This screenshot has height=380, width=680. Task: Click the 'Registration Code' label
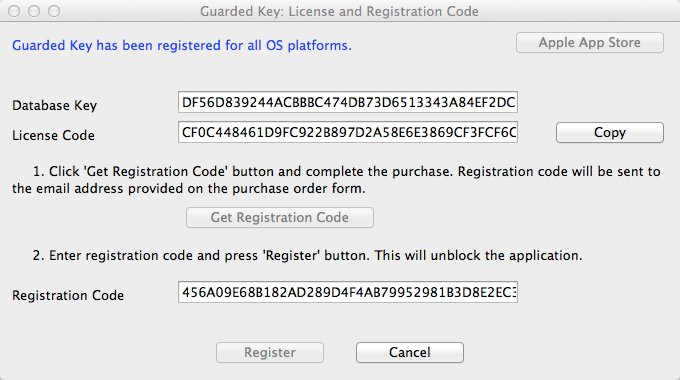pyautogui.click(x=68, y=295)
